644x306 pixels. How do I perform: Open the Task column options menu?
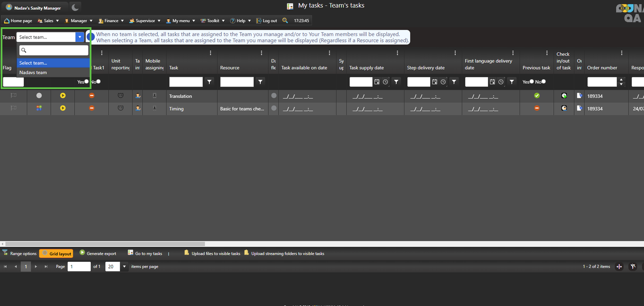pyautogui.click(x=211, y=53)
